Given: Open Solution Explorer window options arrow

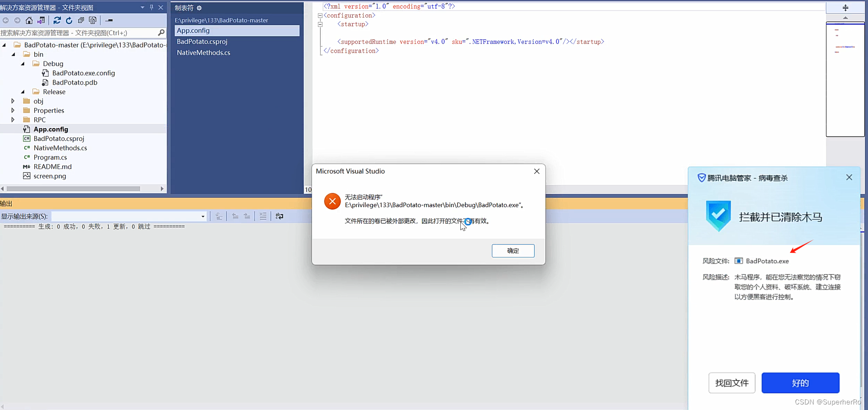Looking at the screenshot, I should [142, 7].
